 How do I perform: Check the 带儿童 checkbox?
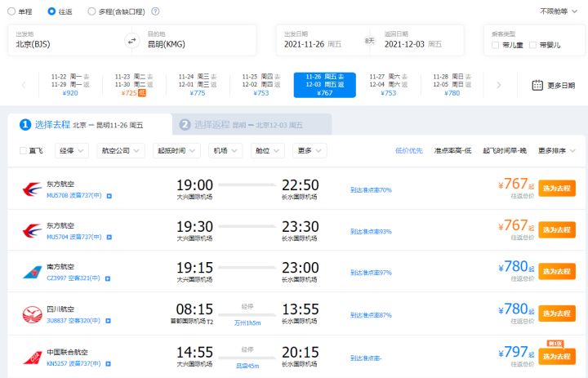pos(496,45)
